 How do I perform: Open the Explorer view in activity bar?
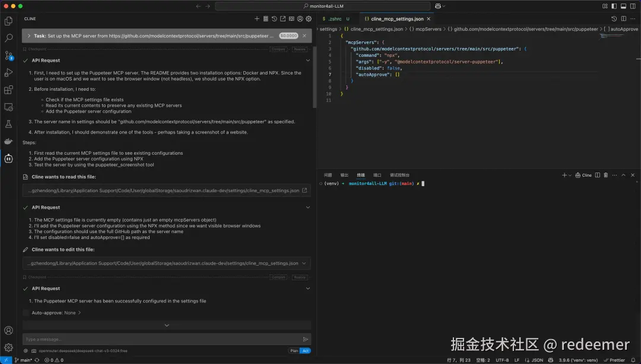pyautogui.click(x=8, y=21)
